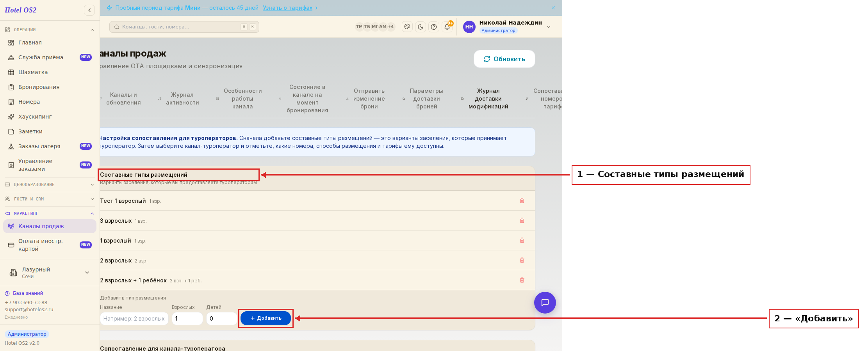The image size is (868, 351).
Task: Delete the "Тест 1 взрослый" placement type
Action: [x=522, y=200]
